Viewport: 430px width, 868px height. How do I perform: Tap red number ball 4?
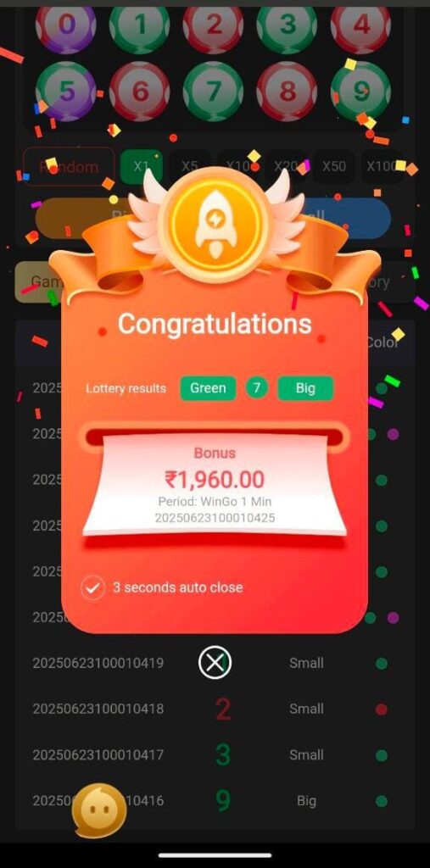(360, 25)
